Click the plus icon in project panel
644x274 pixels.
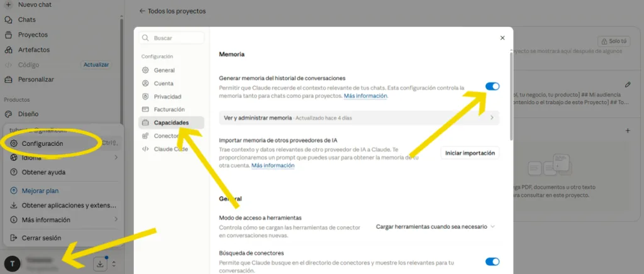(627, 131)
